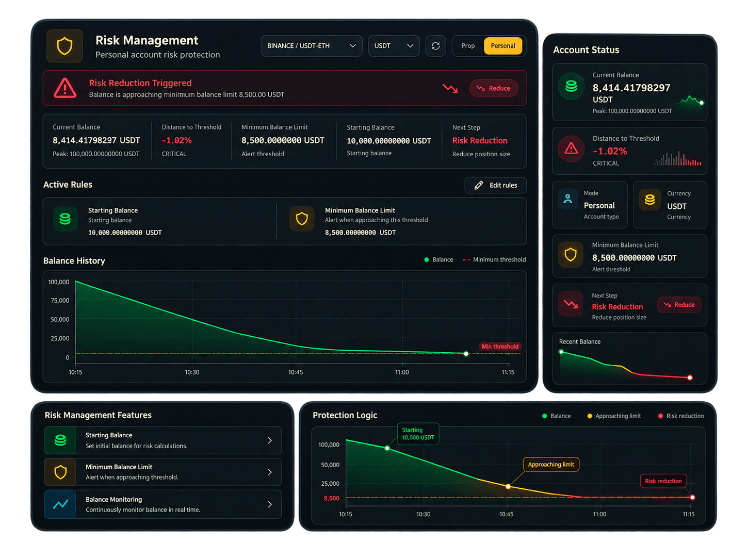Click the Edit rules button
The width and height of the screenshot is (747, 560).
point(495,185)
